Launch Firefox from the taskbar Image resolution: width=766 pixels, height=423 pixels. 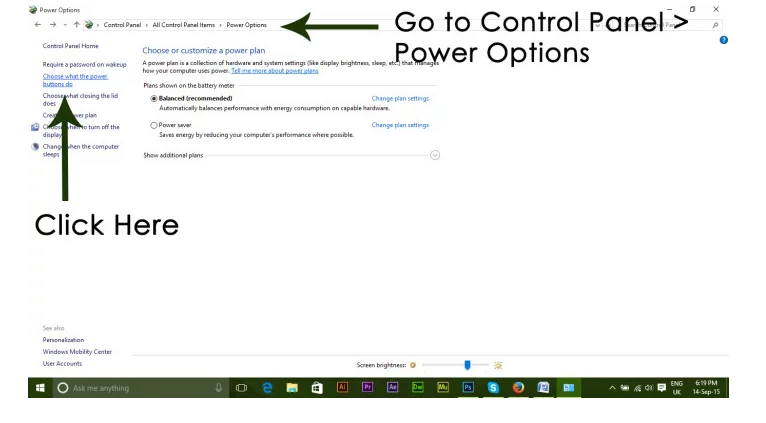pos(519,388)
